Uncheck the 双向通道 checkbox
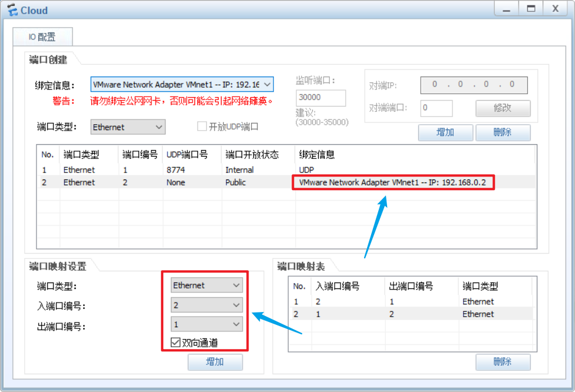Viewport: 575px width, 392px height. 175,343
